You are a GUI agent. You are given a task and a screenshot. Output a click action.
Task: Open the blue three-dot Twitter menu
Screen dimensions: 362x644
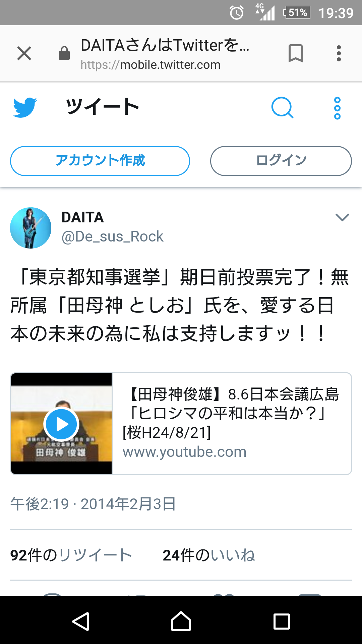tap(337, 108)
